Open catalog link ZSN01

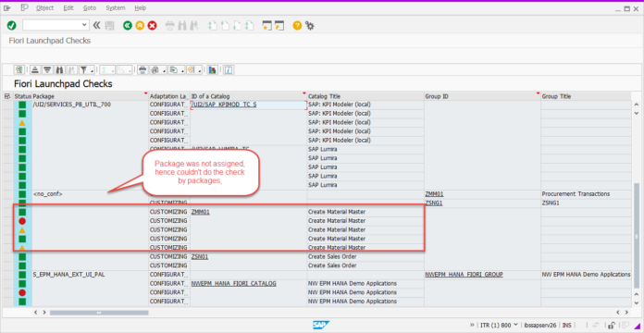tap(200, 256)
